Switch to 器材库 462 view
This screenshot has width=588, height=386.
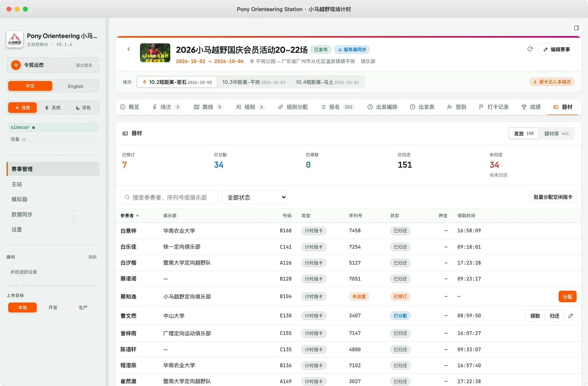(x=556, y=133)
